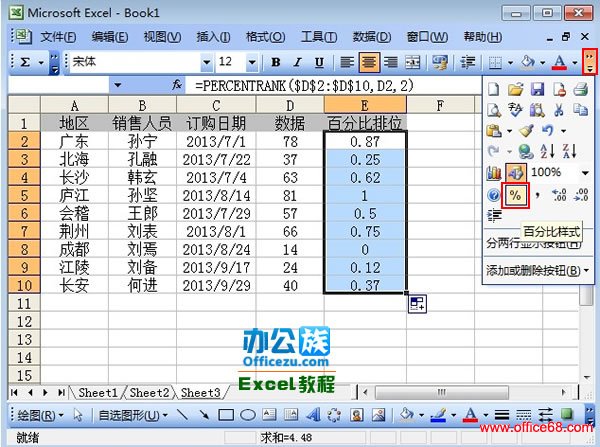The image size is (600, 447).
Task: Click the Insert Function fx button
Action: 177,85
